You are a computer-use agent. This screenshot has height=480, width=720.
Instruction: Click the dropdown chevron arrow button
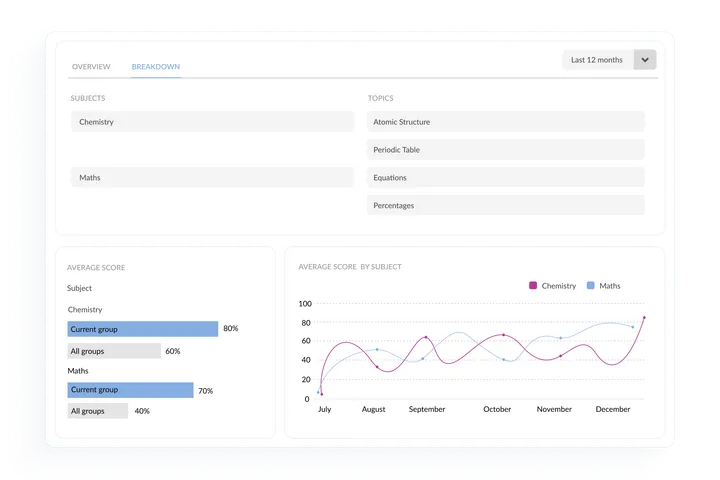point(645,60)
